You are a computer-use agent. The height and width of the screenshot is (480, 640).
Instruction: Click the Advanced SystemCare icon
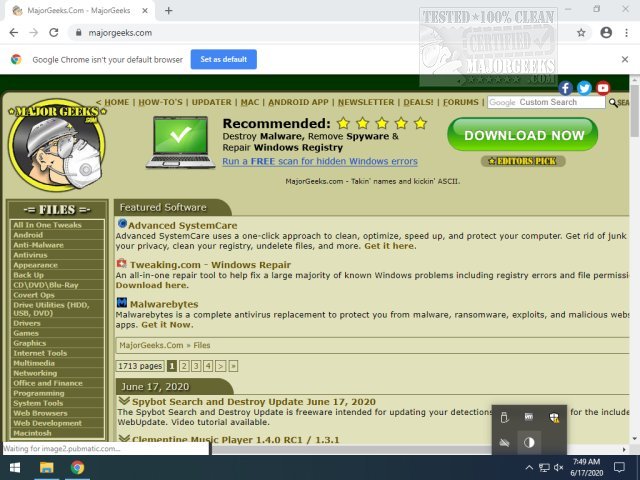pyautogui.click(x=122, y=224)
